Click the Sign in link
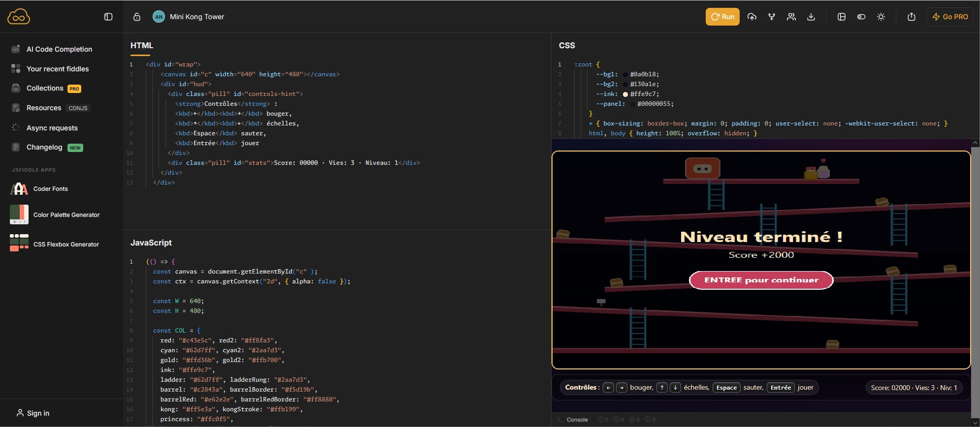980x427 pixels. coord(33,413)
